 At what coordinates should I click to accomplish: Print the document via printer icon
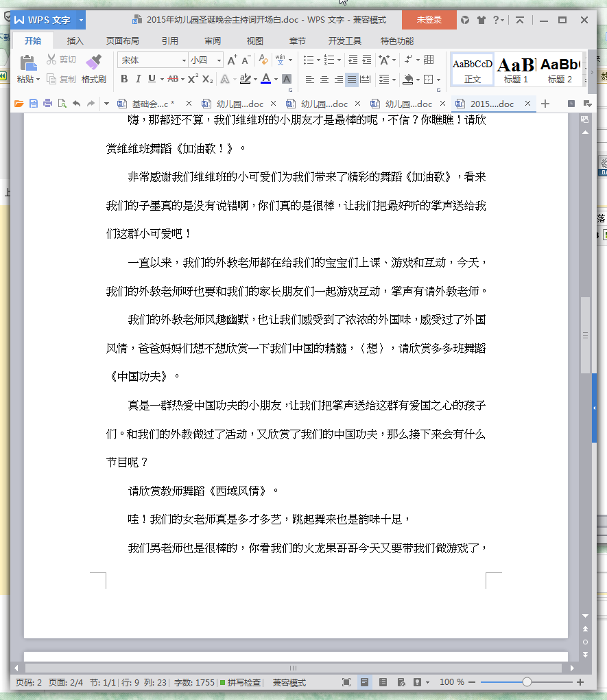point(48,104)
